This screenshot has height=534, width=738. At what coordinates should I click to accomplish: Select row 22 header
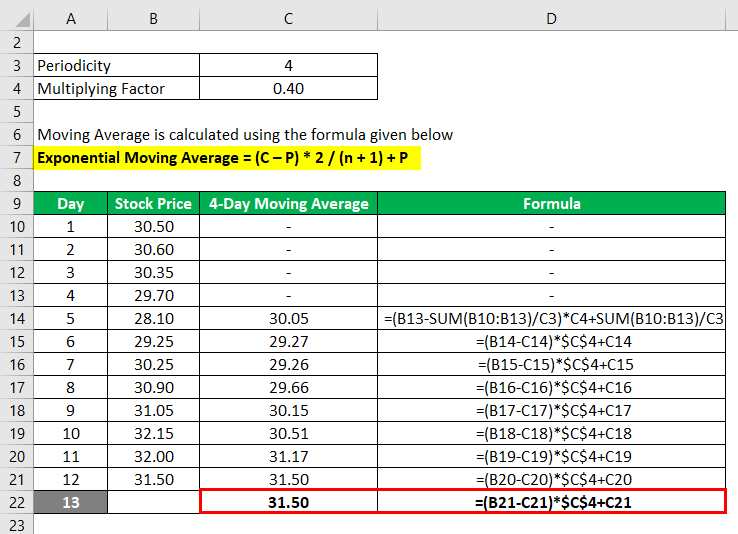(17, 502)
